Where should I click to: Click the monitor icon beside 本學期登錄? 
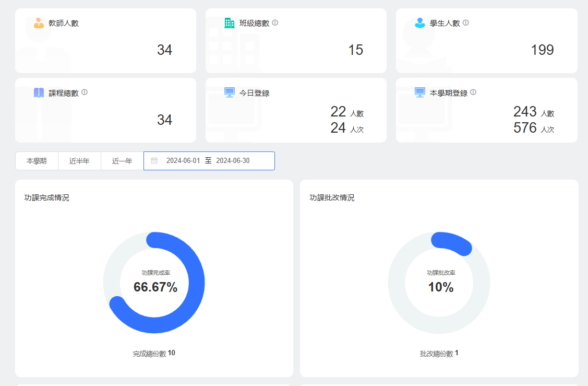click(x=419, y=92)
